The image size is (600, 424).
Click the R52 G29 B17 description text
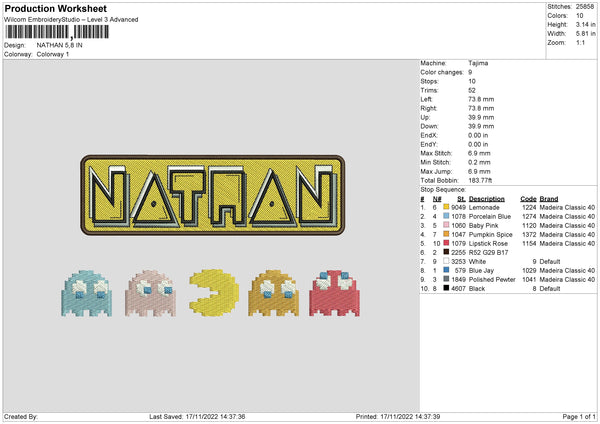[489, 253]
